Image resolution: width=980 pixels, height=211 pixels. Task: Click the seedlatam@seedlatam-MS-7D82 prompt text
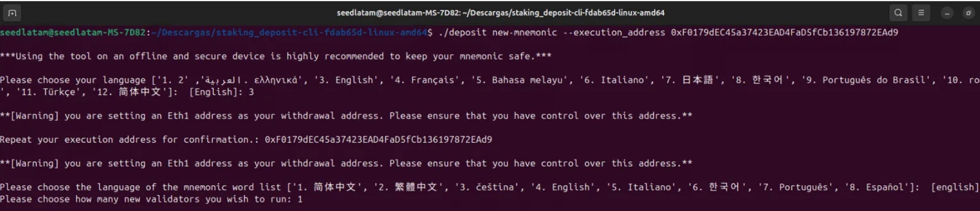(x=73, y=33)
